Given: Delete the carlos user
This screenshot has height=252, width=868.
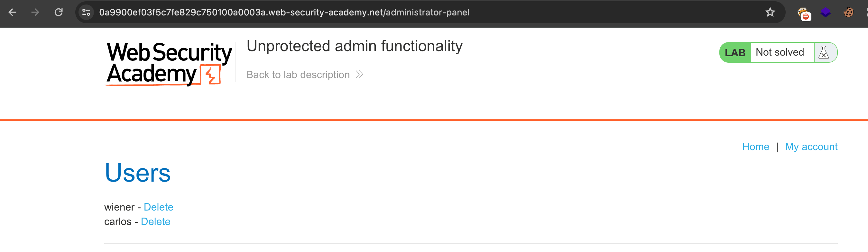Looking at the screenshot, I should 155,221.
